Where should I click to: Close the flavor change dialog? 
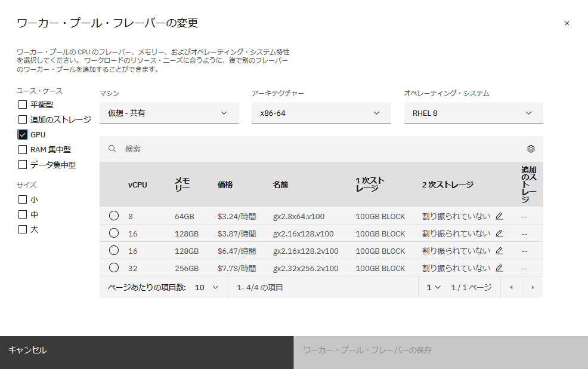pos(567,23)
